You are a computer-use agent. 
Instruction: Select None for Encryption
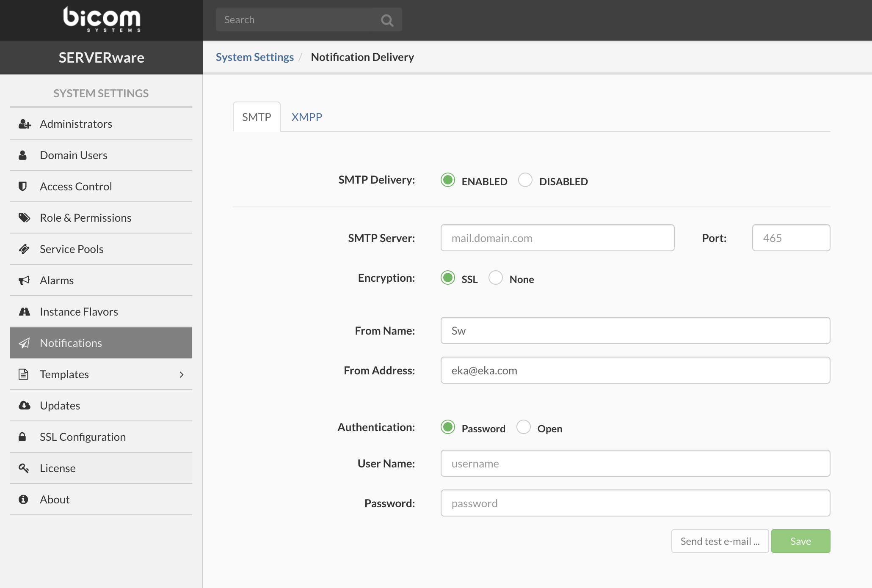496,278
